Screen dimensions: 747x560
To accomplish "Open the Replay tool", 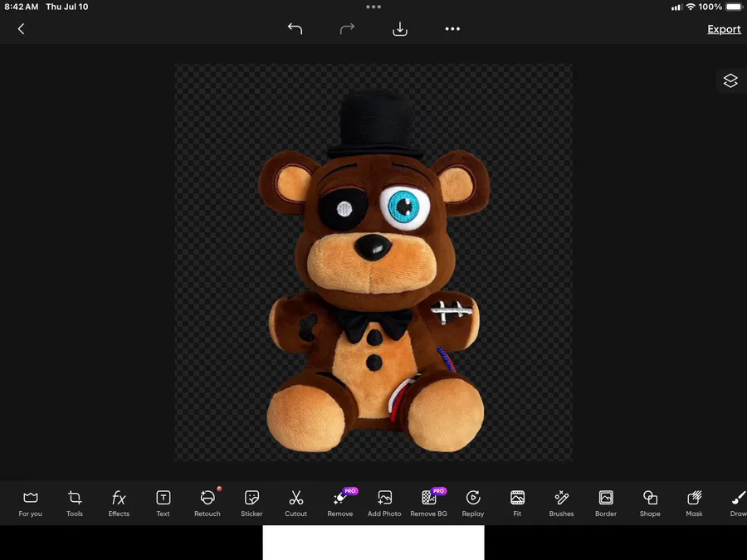I will [473, 504].
